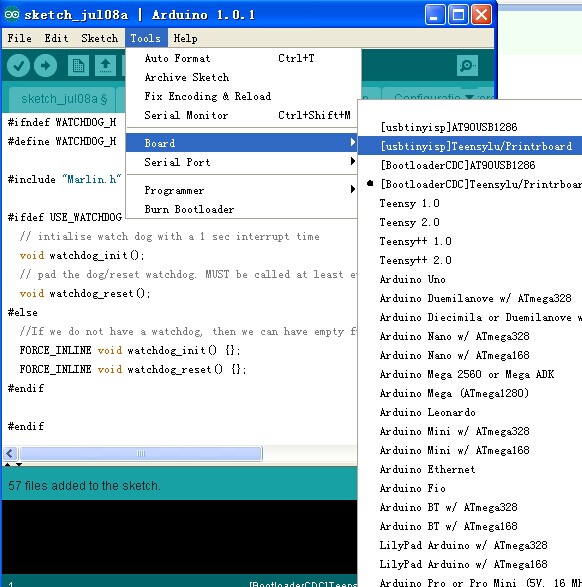Select the sketch_jul08a tab
Screen dimensions: 582x587
click(64, 99)
